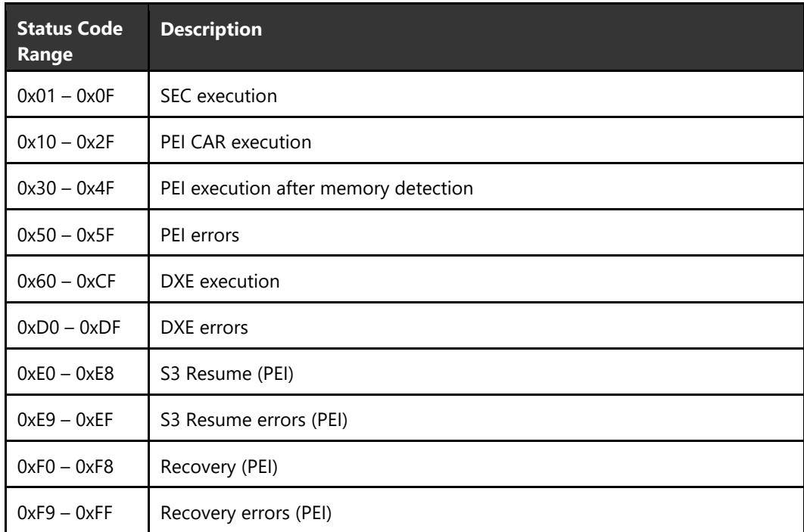The width and height of the screenshot is (804, 532).
Task: Click the PEI CAR execution text
Action: pyautogui.click(x=236, y=142)
